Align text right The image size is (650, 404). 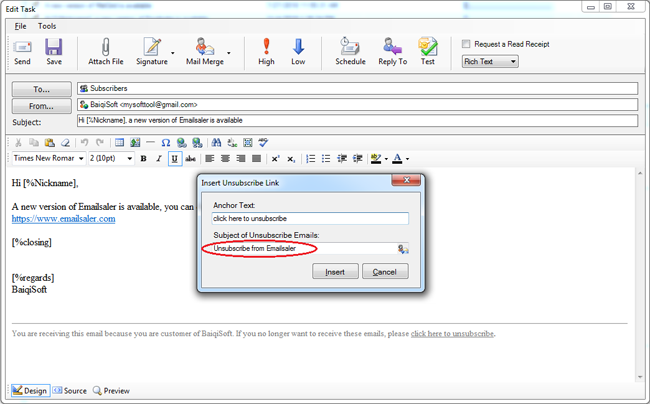pyautogui.click(x=241, y=159)
